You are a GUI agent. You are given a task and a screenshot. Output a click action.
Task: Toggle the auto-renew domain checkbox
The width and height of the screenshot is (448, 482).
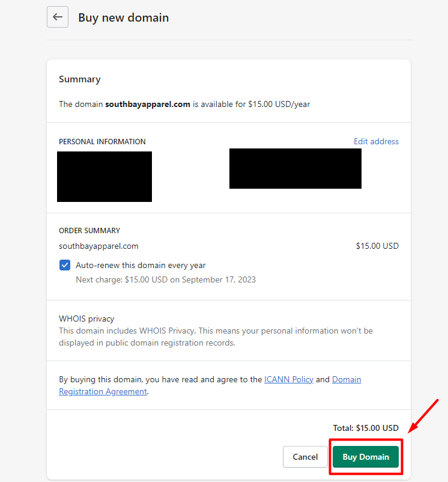pyautogui.click(x=65, y=265)
